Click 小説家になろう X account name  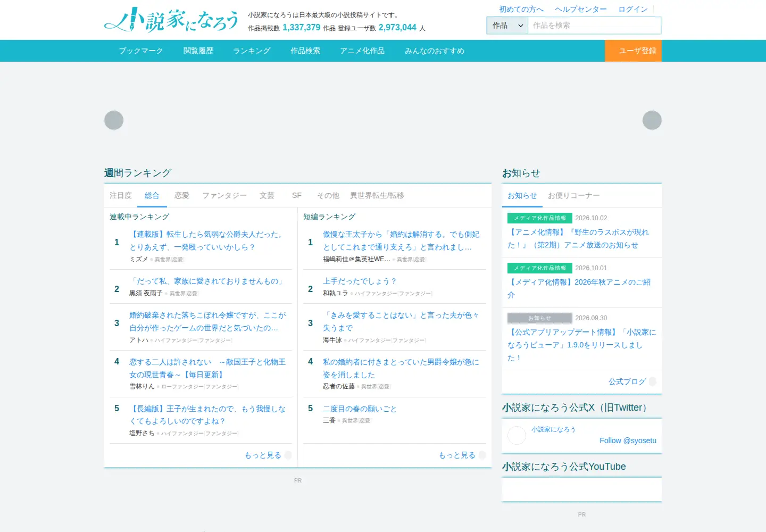tap(553, 429)
